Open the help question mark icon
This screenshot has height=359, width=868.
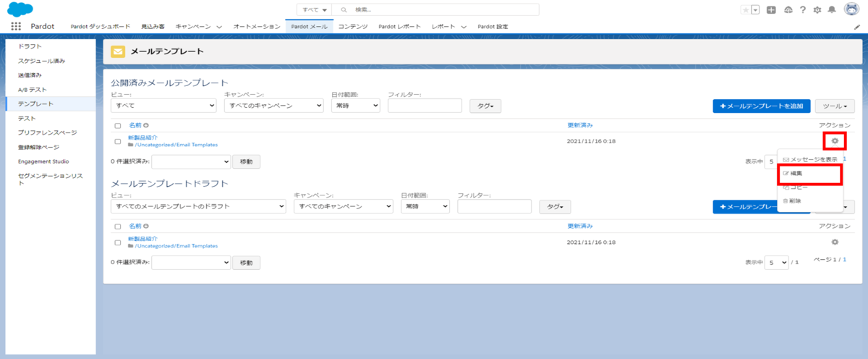[803, 9]
